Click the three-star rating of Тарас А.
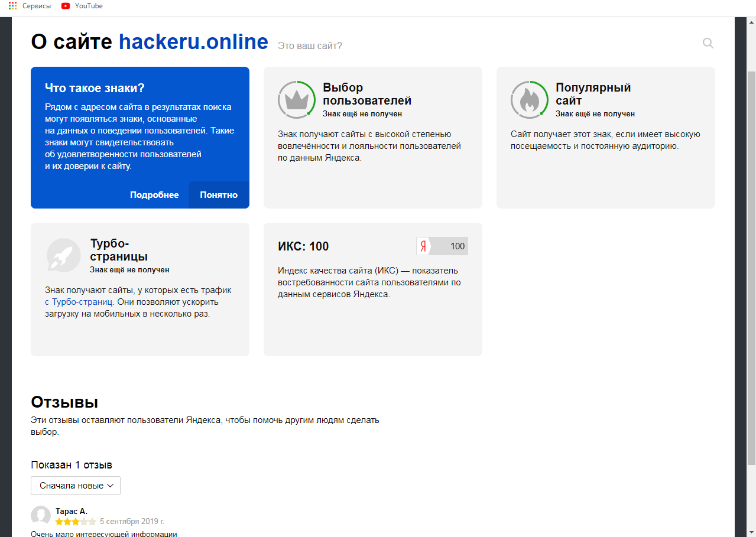Viewport: 756px width, 537px height. (76, 522)
